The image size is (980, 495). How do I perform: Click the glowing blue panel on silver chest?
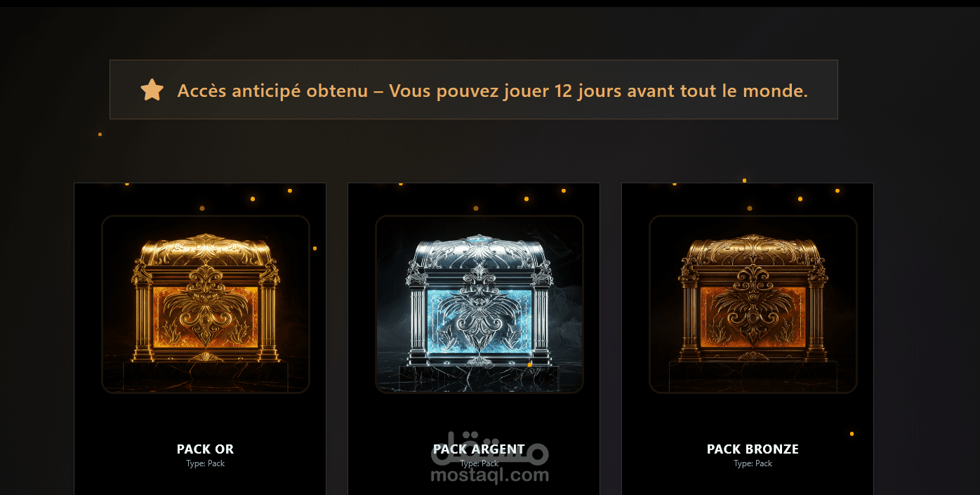pyautogui.click(x=479, y=319)
